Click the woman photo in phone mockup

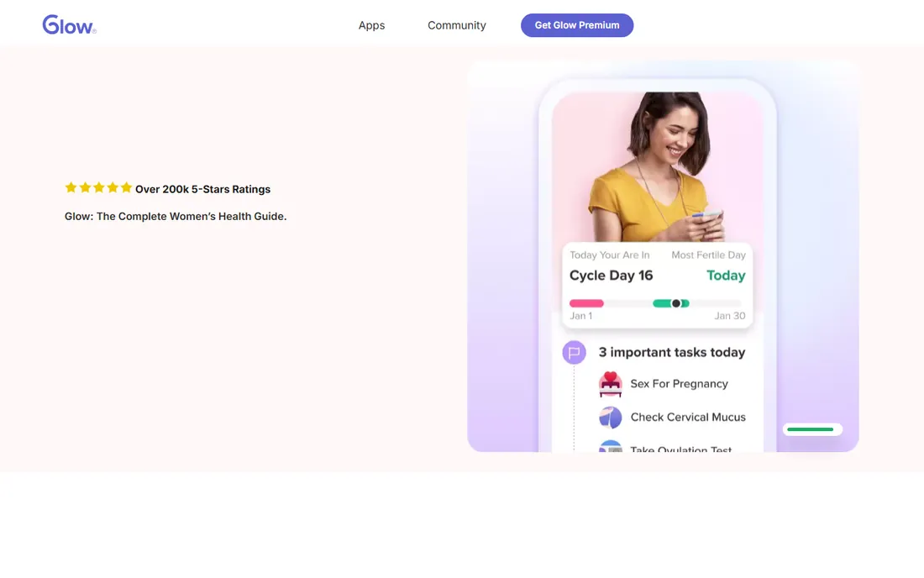[x=657, y=166]
